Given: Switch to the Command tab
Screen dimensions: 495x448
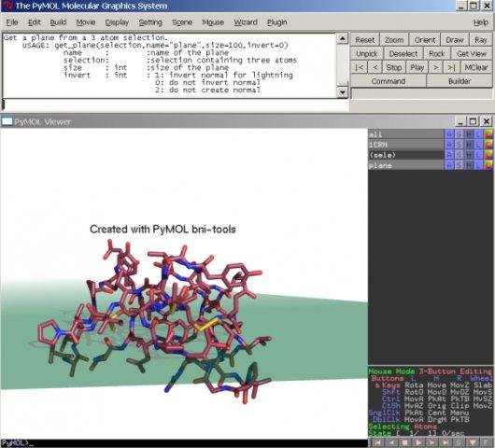Looking at the screenshot, I should pos(389,81).
